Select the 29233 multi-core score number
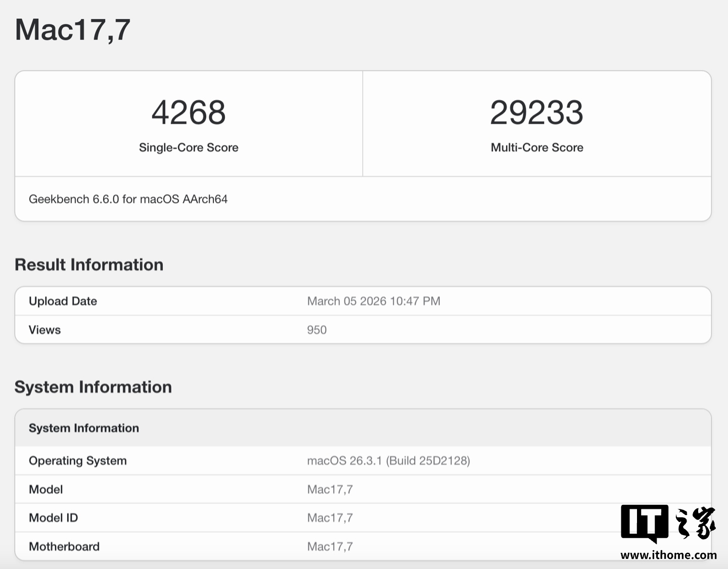 coord(536,112)
